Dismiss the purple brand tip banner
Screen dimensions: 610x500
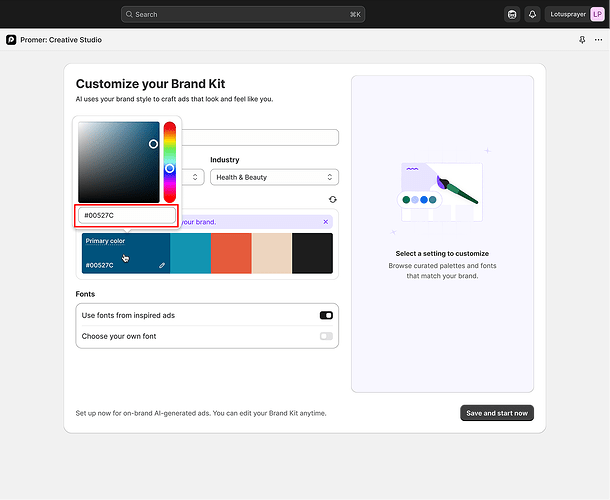click(x=326, y=222)
